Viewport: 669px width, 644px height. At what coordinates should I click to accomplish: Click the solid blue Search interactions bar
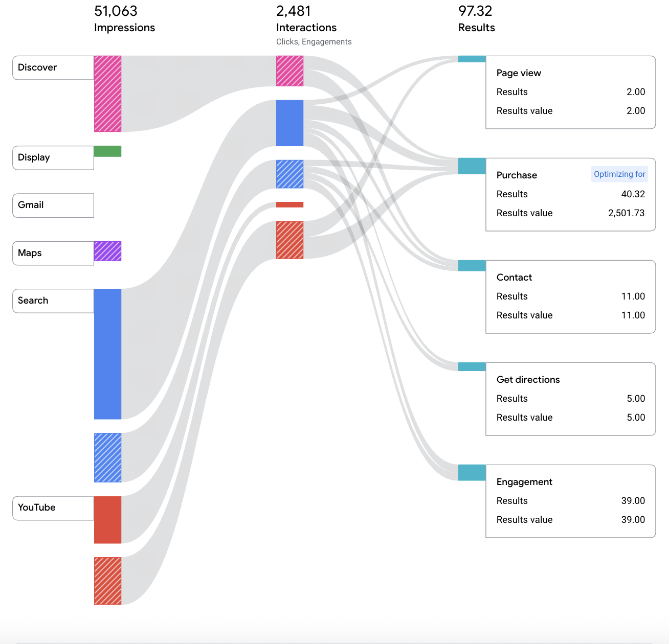click(289, 123)
